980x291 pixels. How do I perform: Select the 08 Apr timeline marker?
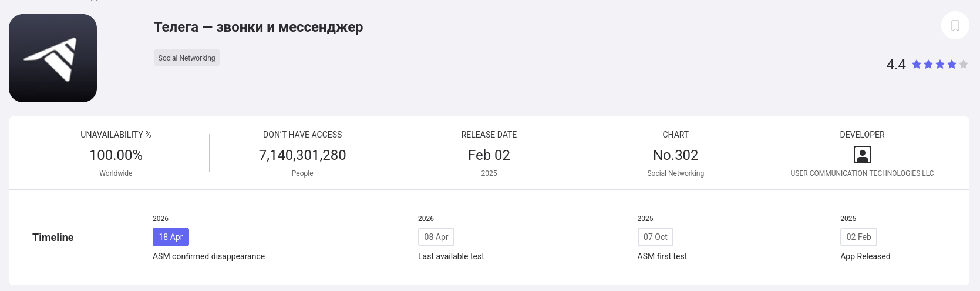(x=436, y=237)
